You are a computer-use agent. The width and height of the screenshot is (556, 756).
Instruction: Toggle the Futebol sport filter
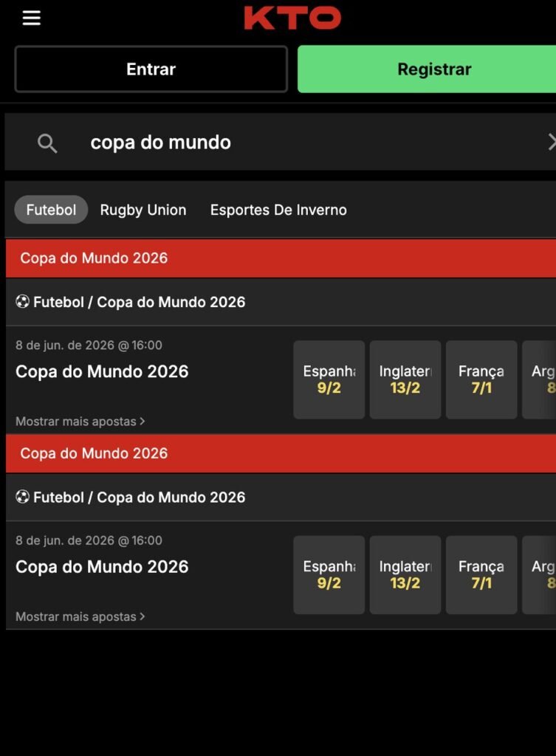[51, 210]
